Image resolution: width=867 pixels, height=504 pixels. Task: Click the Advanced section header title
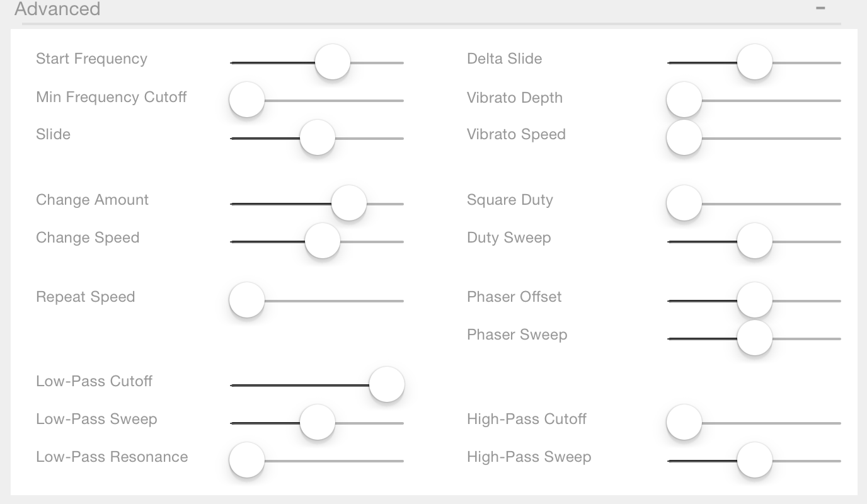click(x=57, y=9)
